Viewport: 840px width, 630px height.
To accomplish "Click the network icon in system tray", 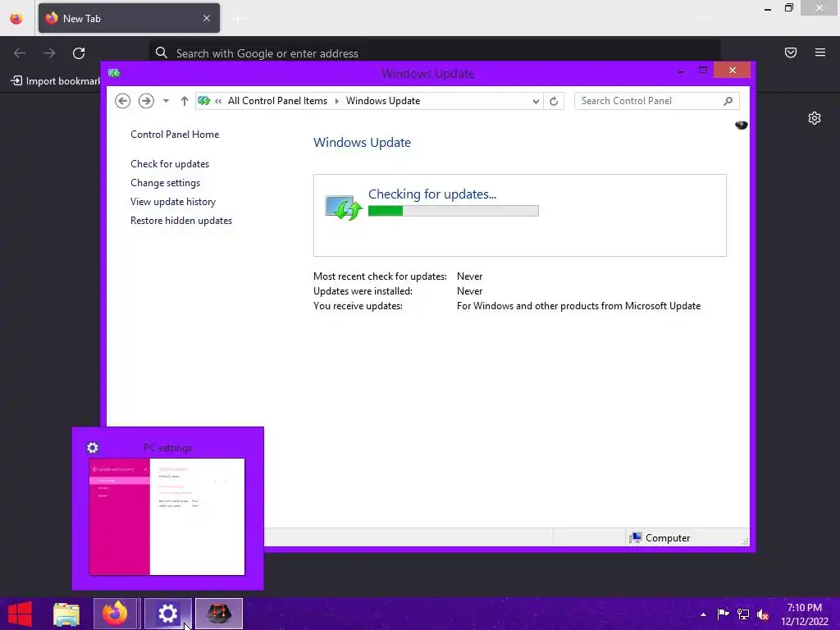I will (743, 614).
